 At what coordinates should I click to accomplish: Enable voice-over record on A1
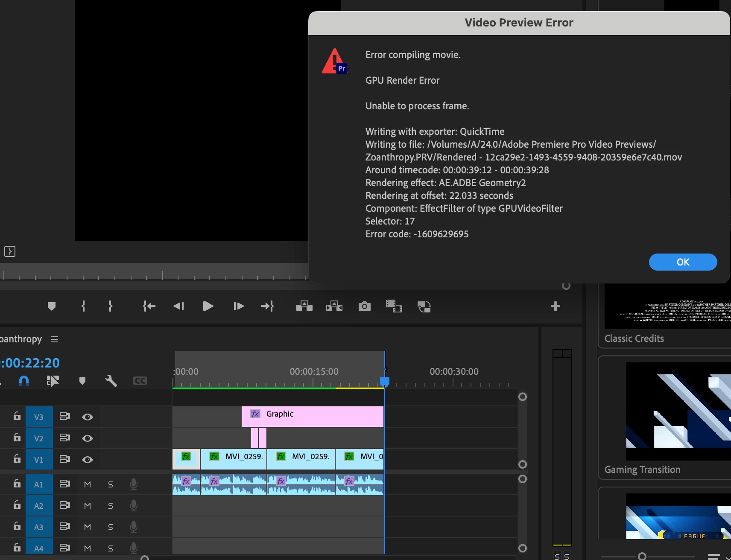134,484
